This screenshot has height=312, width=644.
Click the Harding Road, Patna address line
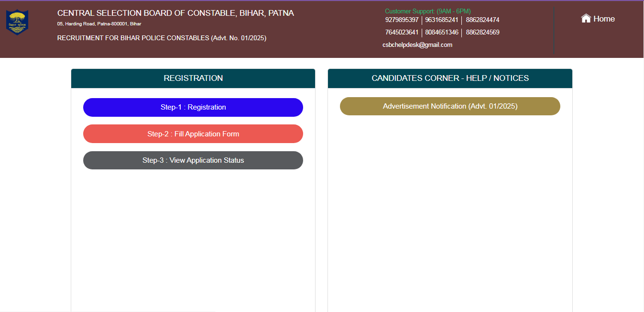(99, 24)
